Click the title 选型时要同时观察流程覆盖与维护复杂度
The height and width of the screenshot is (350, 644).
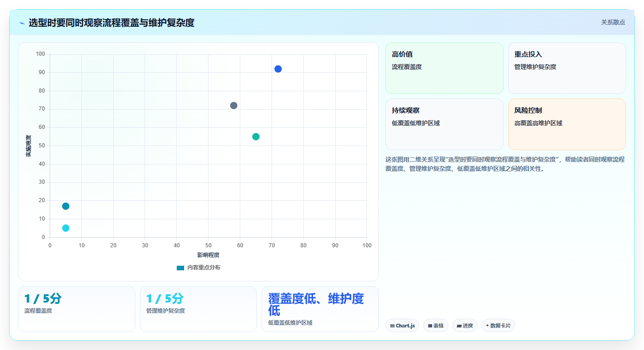tap(111, 23)
